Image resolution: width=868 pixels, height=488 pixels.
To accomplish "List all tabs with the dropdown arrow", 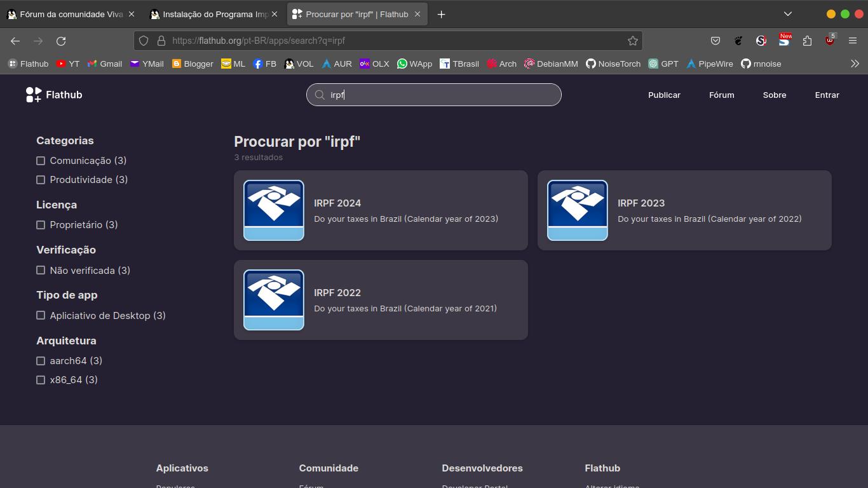I will (788, 14).
